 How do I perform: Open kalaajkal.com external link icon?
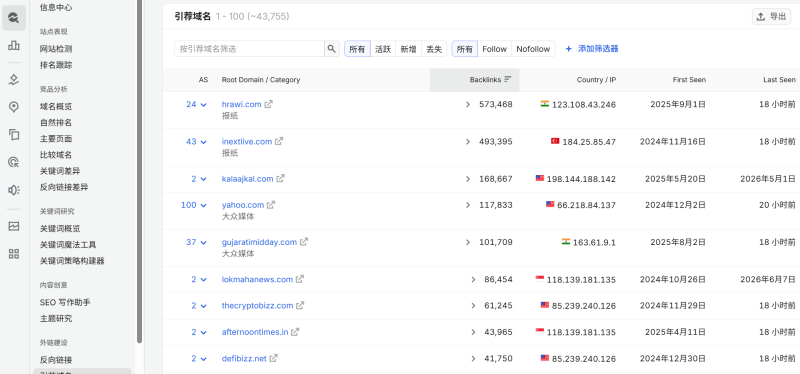coord(281,179)
